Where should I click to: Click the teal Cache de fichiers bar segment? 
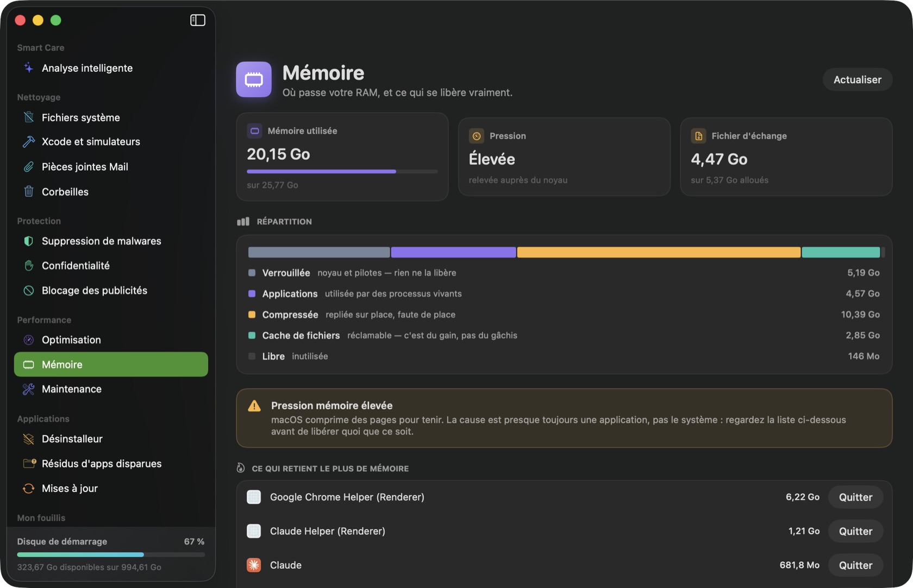(841, 252)
